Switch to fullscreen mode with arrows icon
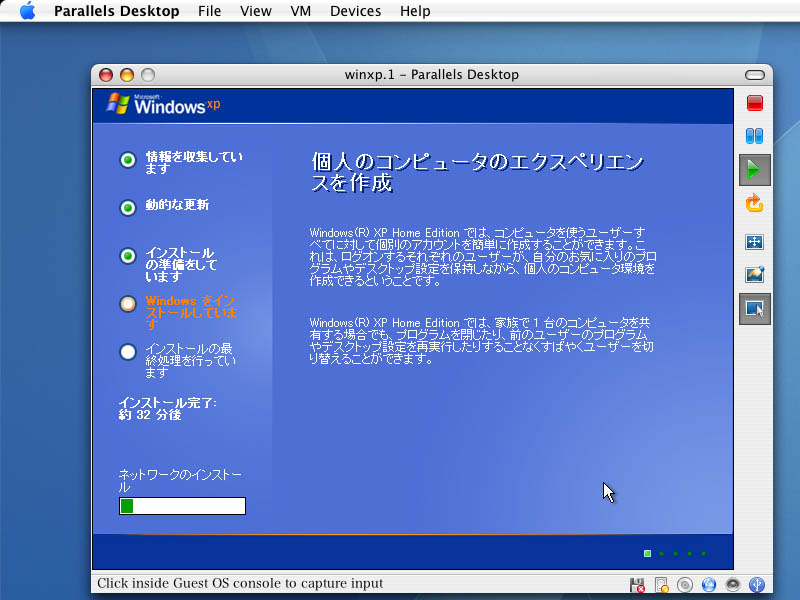800x600 pixels. point(755,242)
